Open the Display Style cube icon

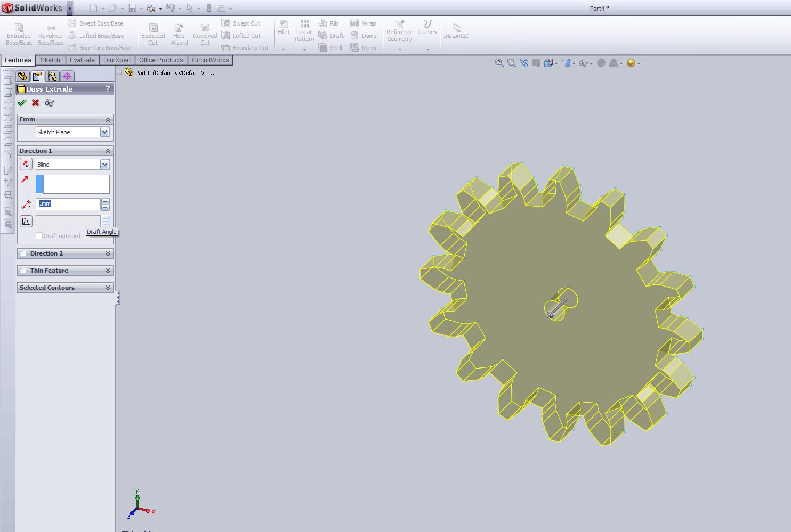tap(566, 63)
